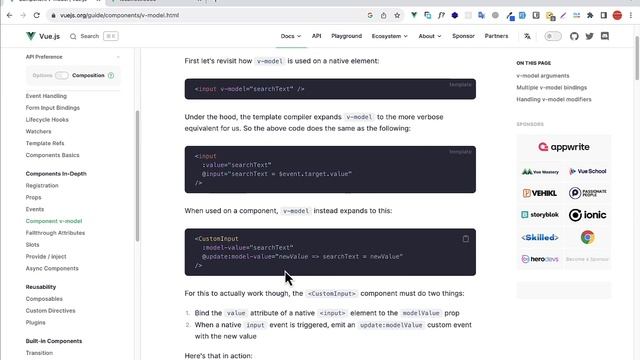Screen dimensions: 640x360
Task: Bookmark this page with star icon
Action: (x=397, y=16)
